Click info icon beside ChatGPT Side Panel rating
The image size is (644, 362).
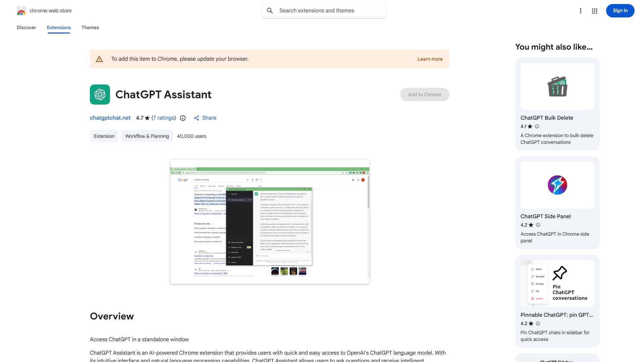point(538,225)
